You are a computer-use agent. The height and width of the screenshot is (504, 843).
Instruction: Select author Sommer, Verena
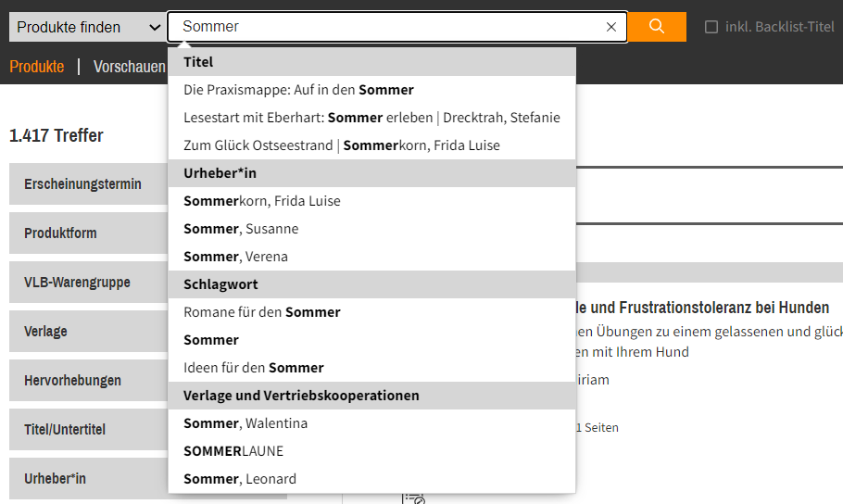tap(371, 258)
